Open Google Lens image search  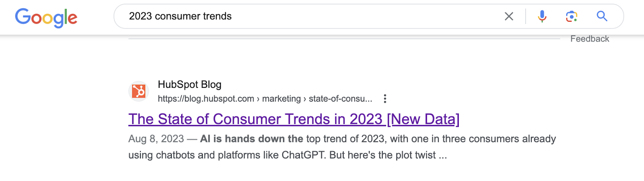pyautogui.click(x=572, y=16)
